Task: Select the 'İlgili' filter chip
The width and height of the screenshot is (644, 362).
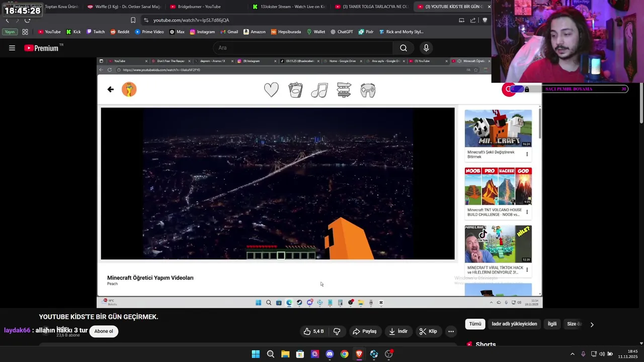Action: tap(552, 324)
